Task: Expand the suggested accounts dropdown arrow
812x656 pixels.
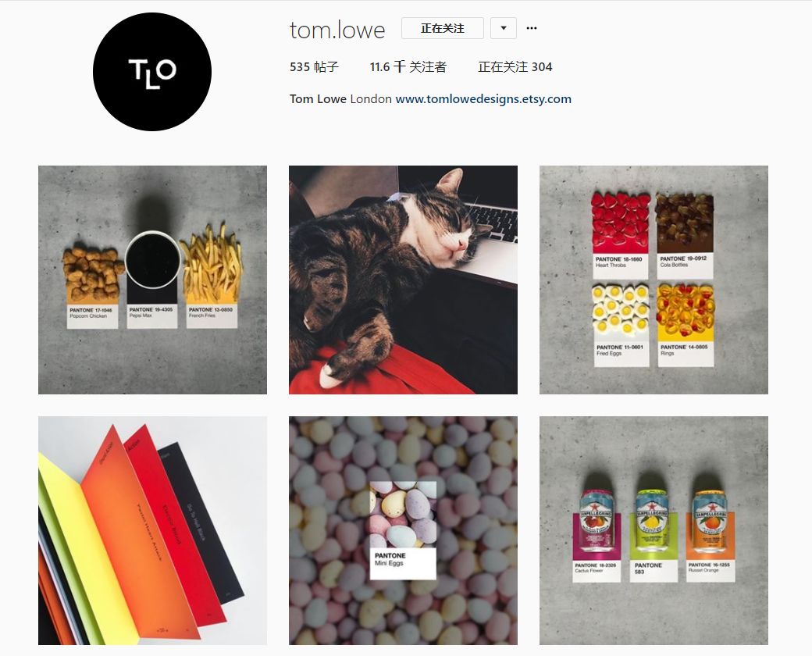Action: click(x=504, y=28)
